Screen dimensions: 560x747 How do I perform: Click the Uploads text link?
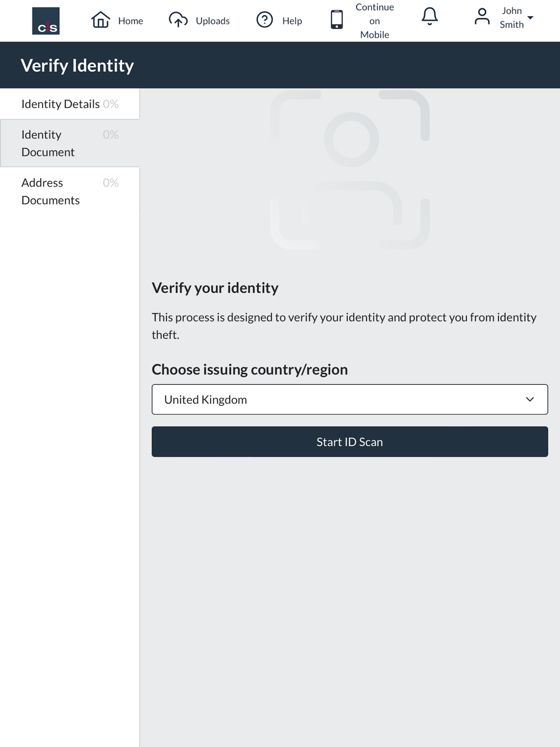pyautogui.click(x=212, y=21)
